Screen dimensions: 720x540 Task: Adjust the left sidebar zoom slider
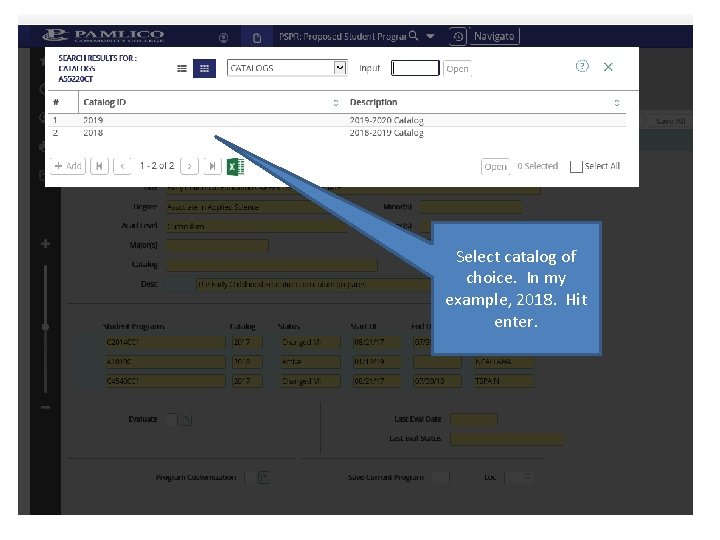pos(45,326)
